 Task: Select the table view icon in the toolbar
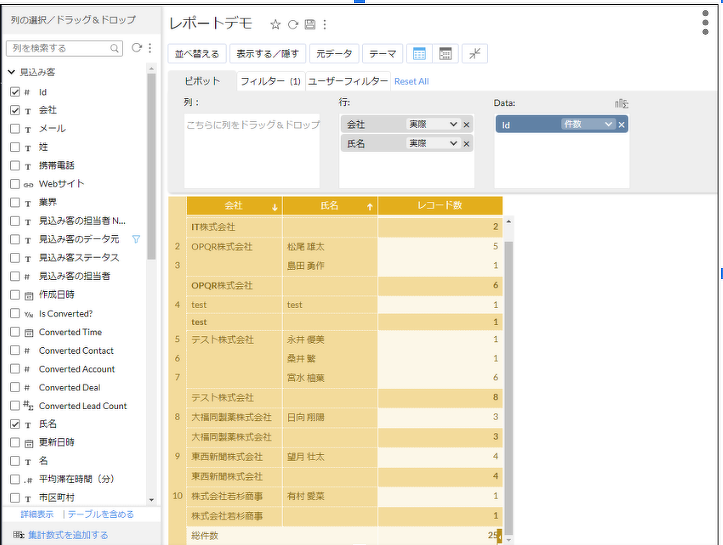click(420, 54)
